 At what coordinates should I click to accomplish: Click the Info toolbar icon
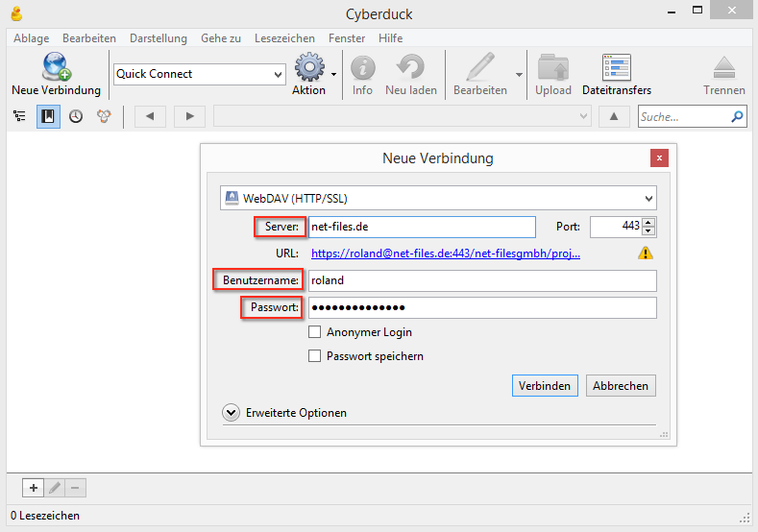tap(362, 67)
